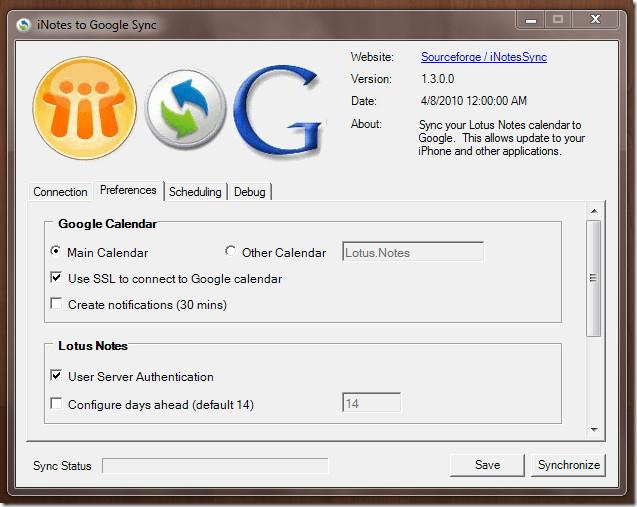Select the Other Calendar radio button
The width and height of the screenshot is (637, 507).
point(231,252)
